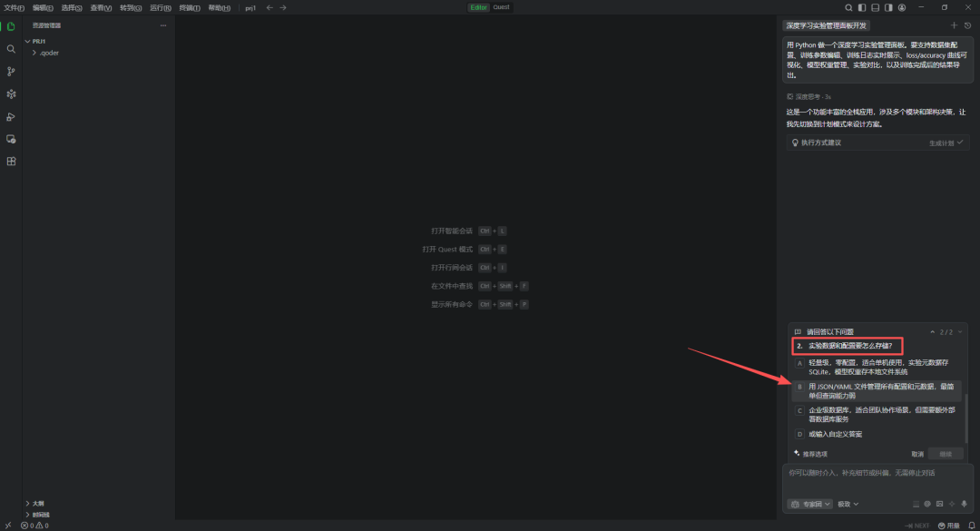The height and width of the screenshot is (531, 980).
Task: Click the microphone voice input icon
Action: click(x=964, y=504)
